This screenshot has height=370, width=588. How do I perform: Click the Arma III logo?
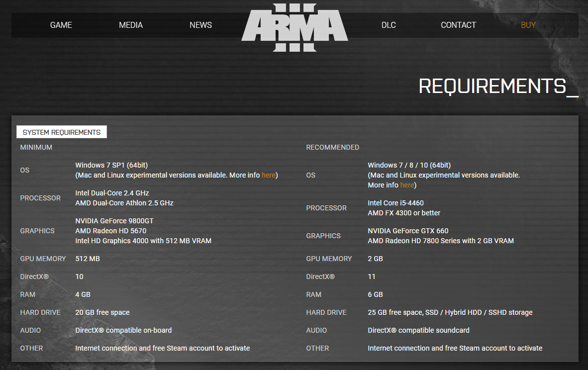click(x=295, y=27)
